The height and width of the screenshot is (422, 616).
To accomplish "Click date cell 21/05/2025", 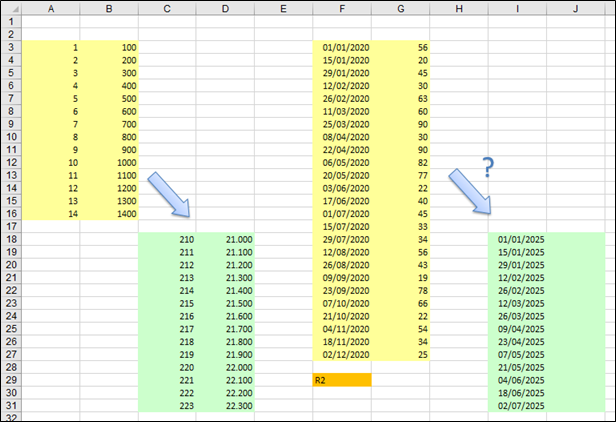I will [517, 367].
